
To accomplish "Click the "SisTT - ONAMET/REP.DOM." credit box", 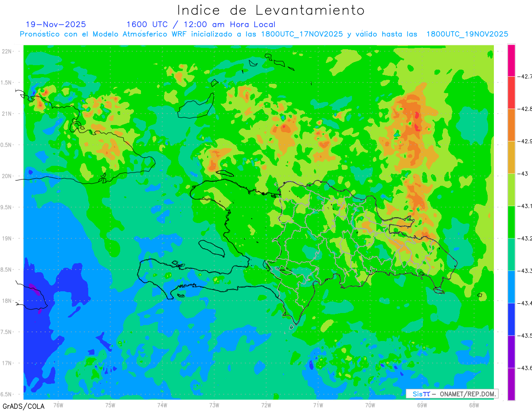I will [x=452, y=394].
